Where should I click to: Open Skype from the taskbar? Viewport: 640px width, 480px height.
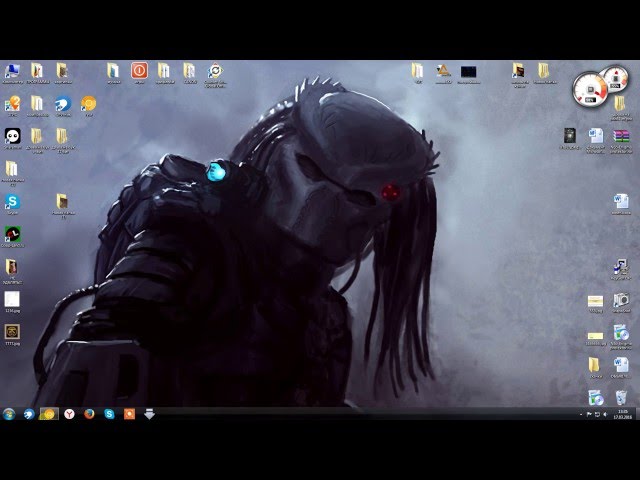[109, 414]
